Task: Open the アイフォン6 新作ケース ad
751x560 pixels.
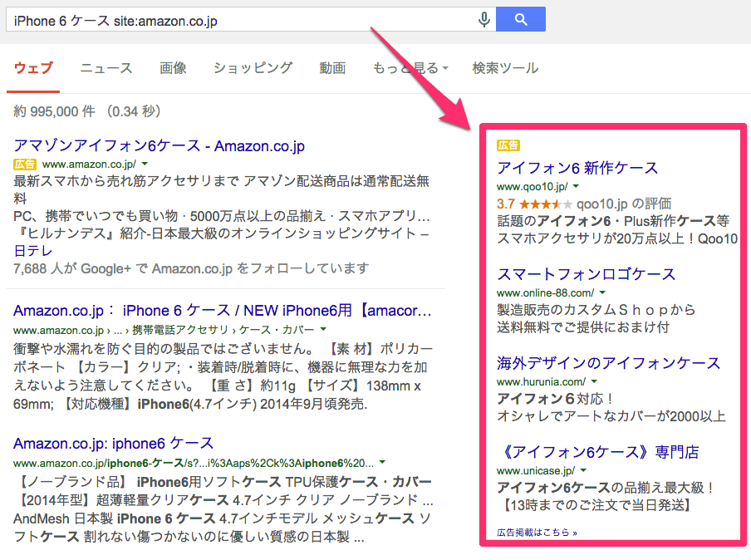Action: point(577,168)
